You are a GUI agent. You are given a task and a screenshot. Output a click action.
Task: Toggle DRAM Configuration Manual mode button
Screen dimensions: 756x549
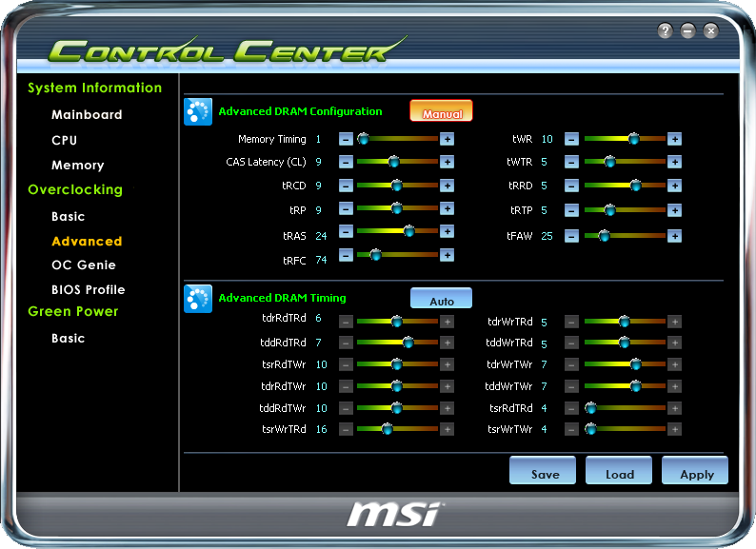[441, 111]
